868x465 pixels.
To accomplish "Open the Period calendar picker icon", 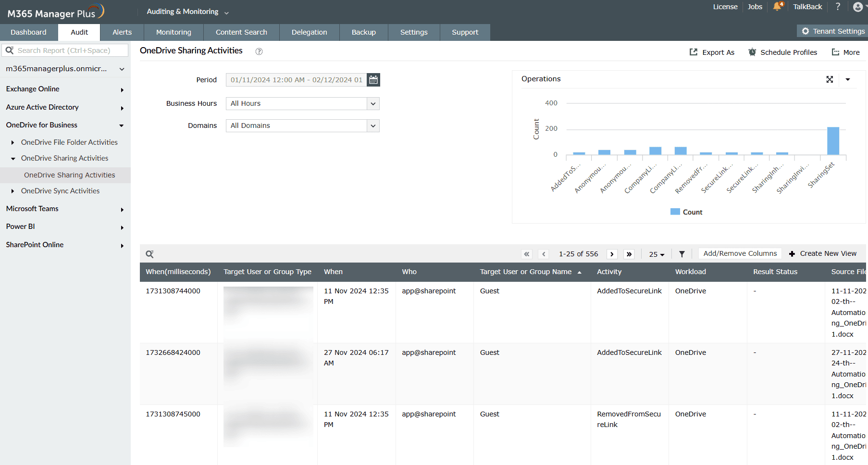I will point(373,80).
